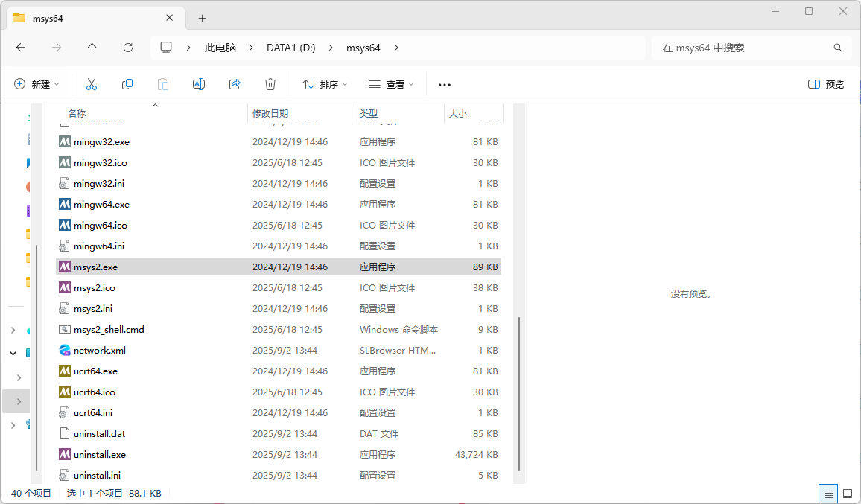
Task: Select the mingw64.ico file
Action: pos(101,225)
